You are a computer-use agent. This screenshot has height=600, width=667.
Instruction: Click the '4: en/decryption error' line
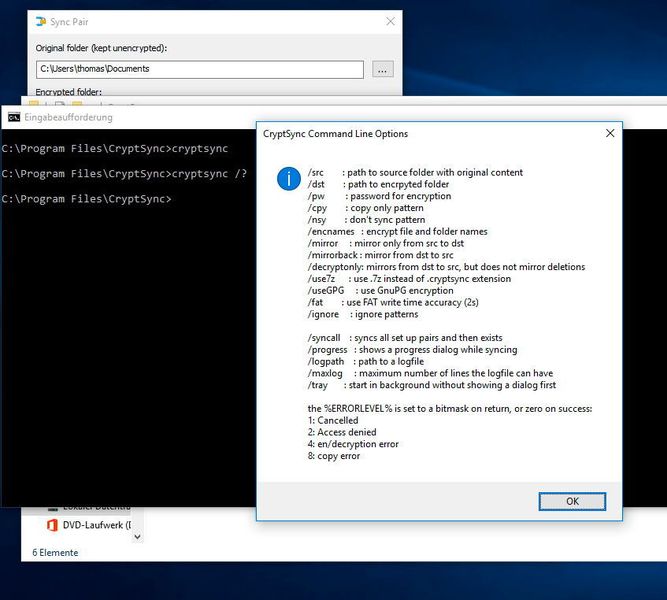pyautogui.click(x=353, y=444)
